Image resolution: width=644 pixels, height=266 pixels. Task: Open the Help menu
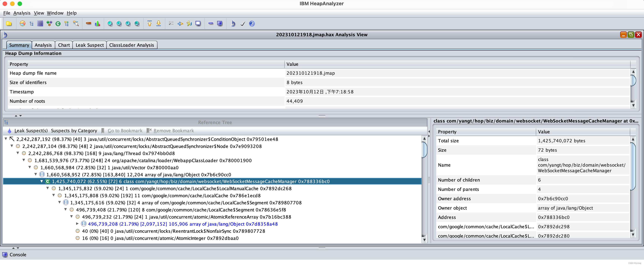(x=71, y=13)
